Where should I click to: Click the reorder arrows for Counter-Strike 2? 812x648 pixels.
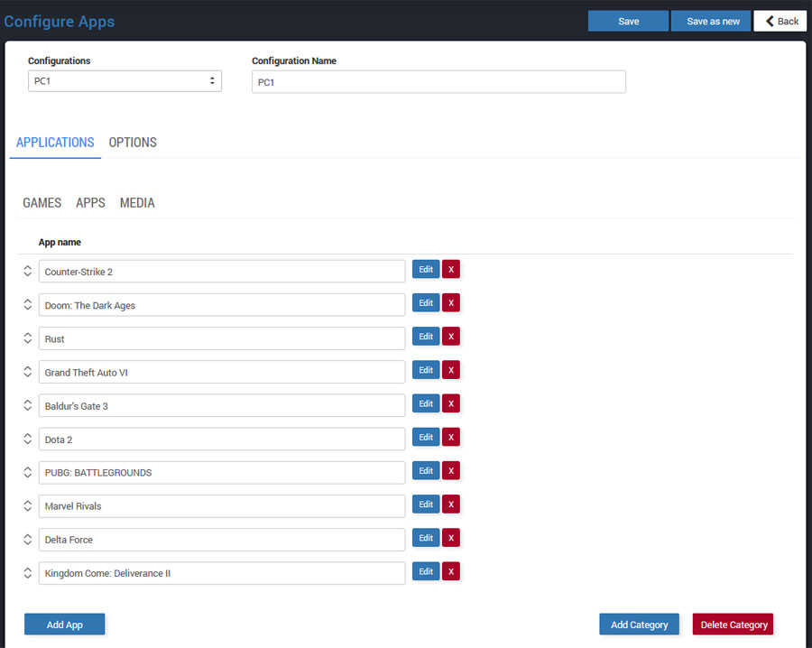(27, 271)
